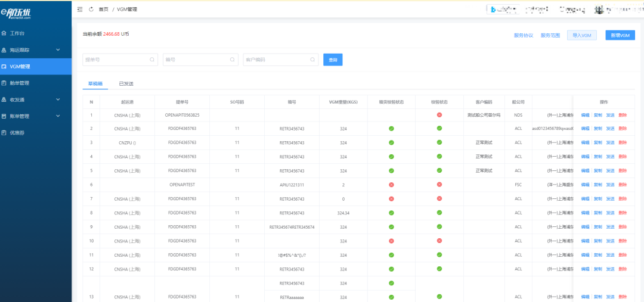
Task: Click the red 校验状态 icon in row 1
Action: pos(439,115)
